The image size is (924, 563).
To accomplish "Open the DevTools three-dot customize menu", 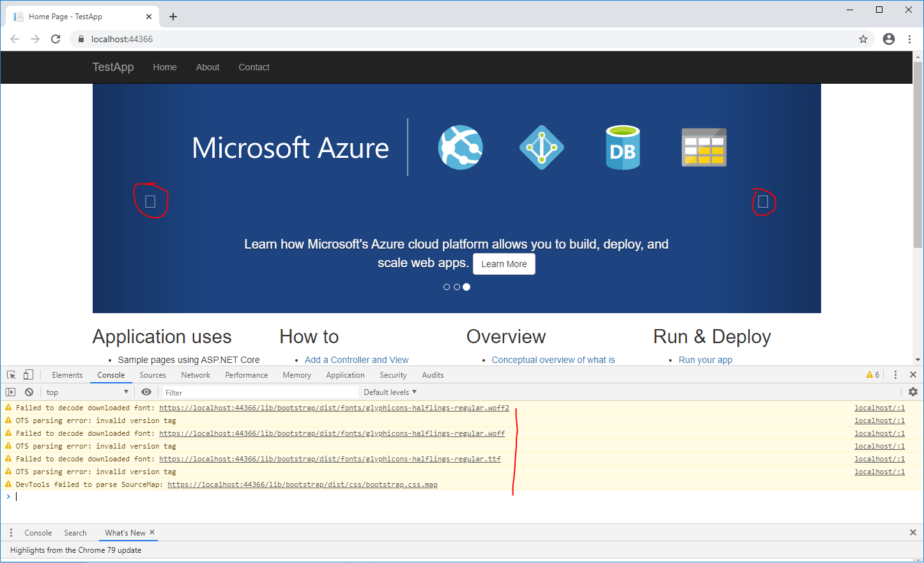I will coord(896,375).
